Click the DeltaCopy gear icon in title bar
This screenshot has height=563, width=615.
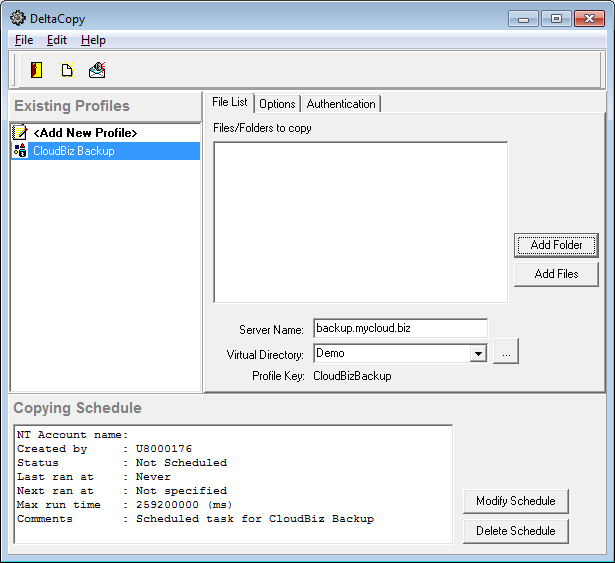[x=17, y=17]
